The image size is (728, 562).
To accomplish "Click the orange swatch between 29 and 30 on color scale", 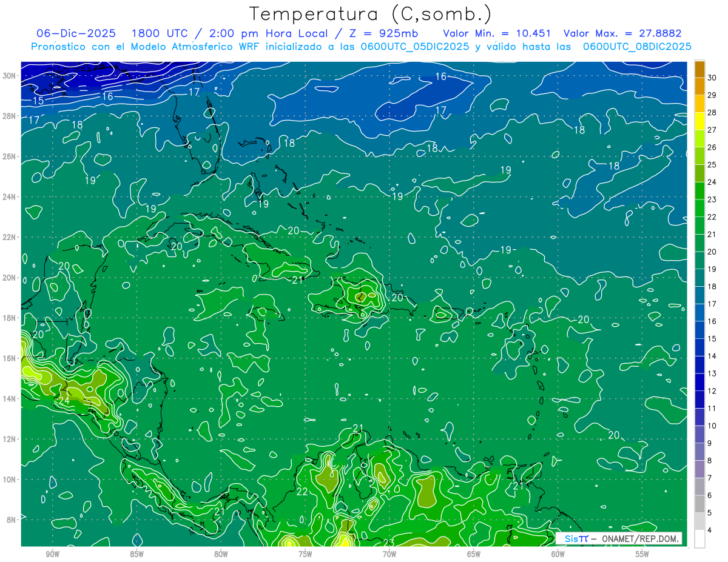I will pyautogui.click(x=699, y=86).
